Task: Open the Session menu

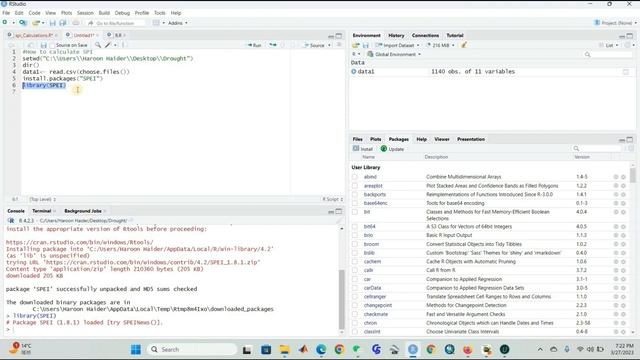Action: coord(85,13)
